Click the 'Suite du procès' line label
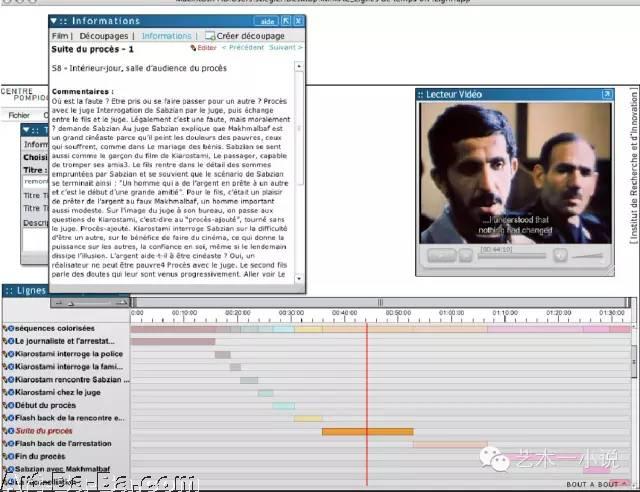Screen dimensions: 640x492 coord(44,431)
